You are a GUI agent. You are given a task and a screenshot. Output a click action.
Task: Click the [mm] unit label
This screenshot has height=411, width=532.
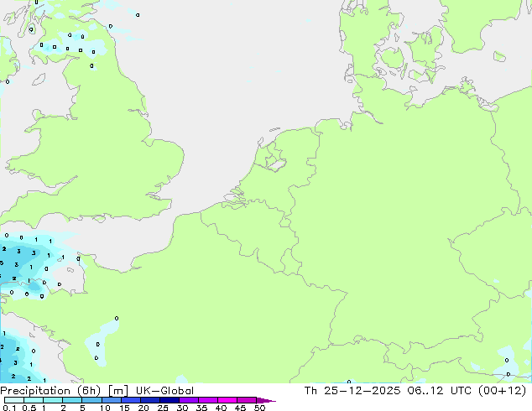[x=119, y=391]
